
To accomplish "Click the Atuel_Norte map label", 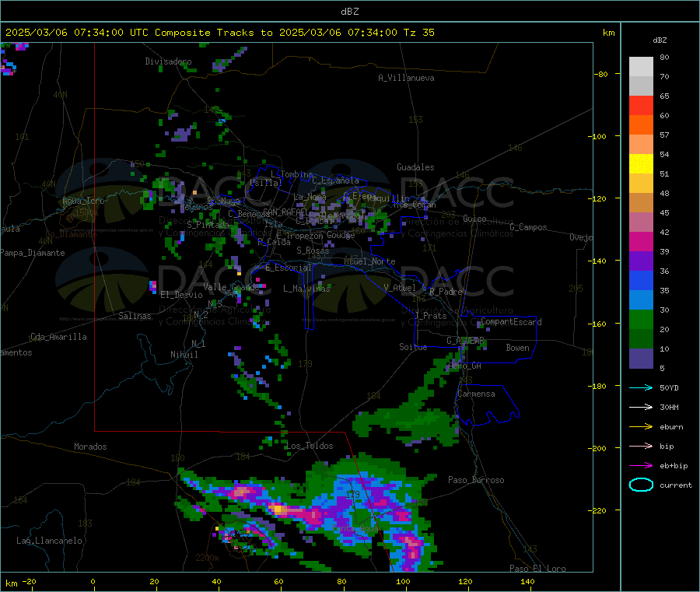I will [x=369, y=261].
